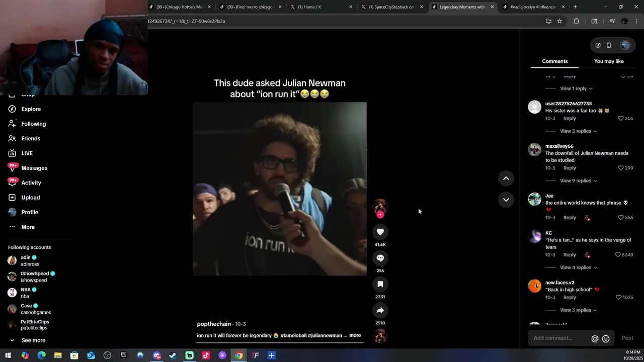This screenshot has width=644, height=362.
Task: Open Chrome extensions puzzle icon
Action: coord(577,21)
